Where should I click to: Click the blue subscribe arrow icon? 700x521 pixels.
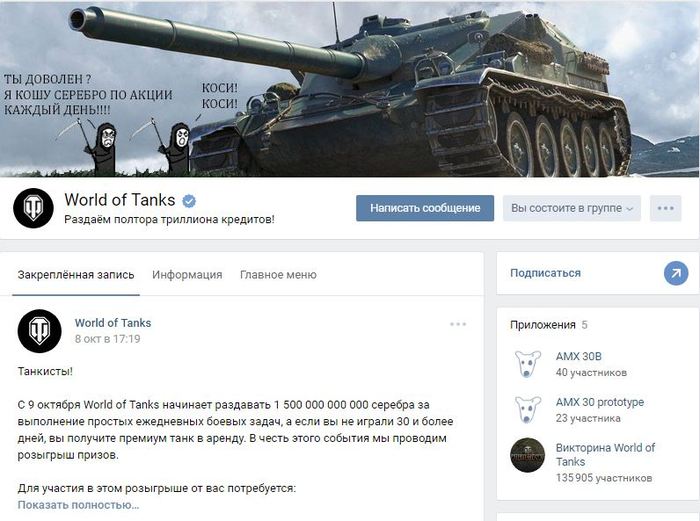tap(676, 273)
